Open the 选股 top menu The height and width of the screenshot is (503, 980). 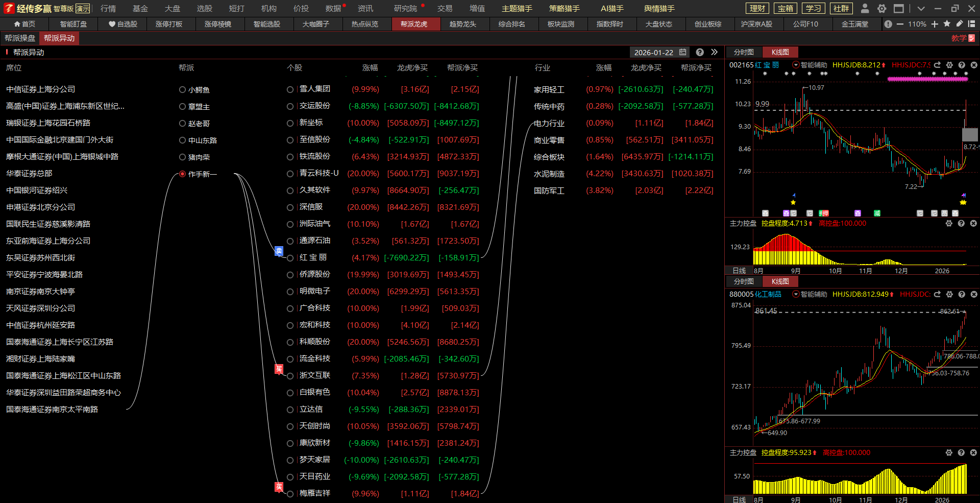coord(204,8)
